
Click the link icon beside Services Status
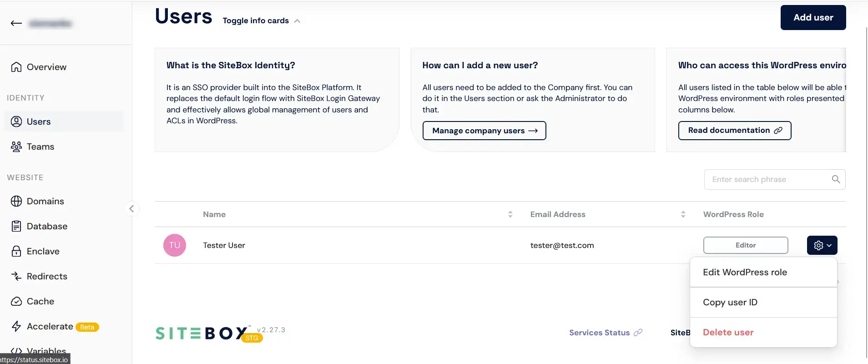click(x=638, y=333)
